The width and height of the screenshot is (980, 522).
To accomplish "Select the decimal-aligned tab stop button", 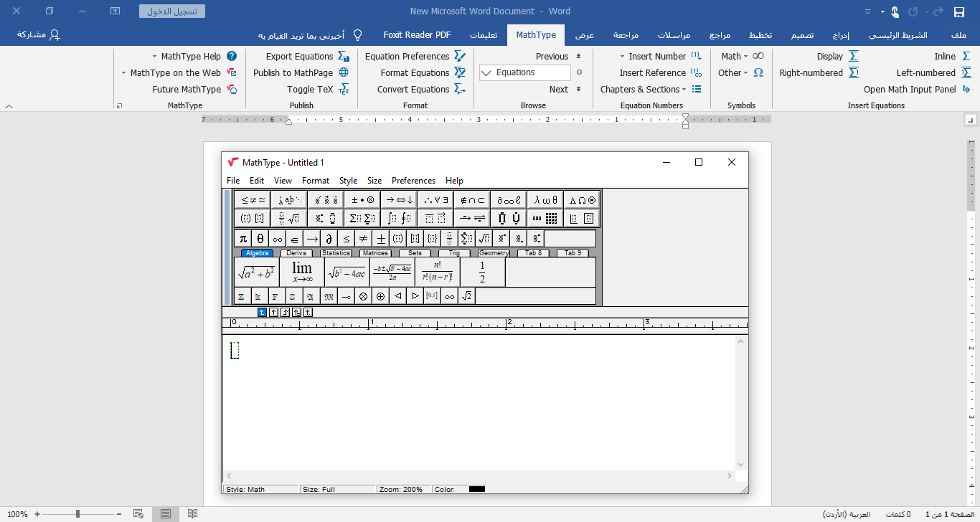I will coord(308,312).
